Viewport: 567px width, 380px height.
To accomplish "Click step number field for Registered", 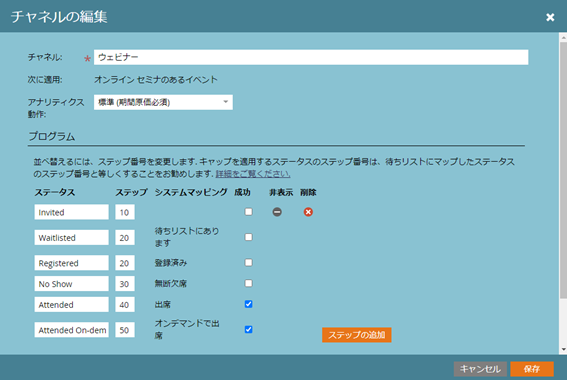I will (x=125, y=263).
